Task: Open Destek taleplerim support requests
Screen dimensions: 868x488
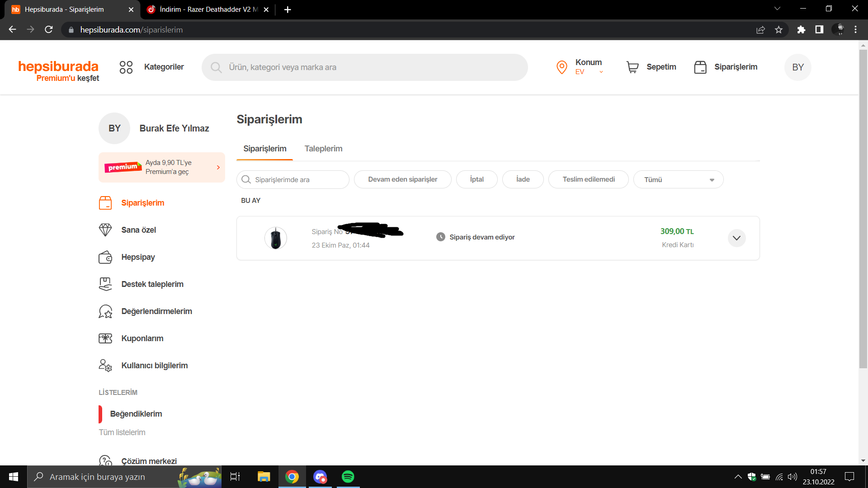Action: [x=152, y=284]
